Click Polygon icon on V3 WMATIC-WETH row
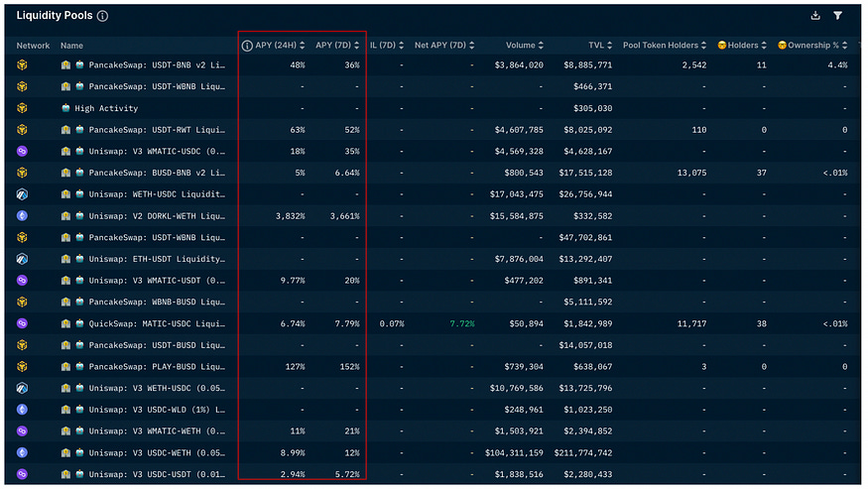Screen dimensions: 868x489 (22, 431)
